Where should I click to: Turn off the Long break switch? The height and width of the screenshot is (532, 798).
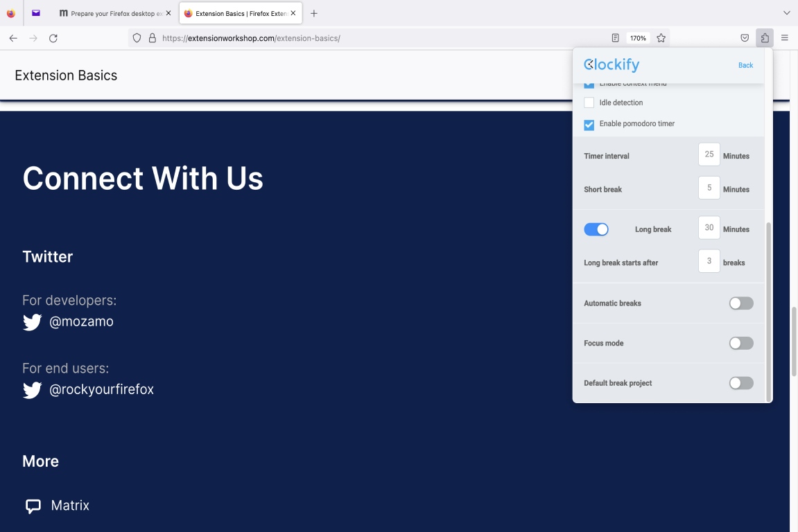point(596,229)
